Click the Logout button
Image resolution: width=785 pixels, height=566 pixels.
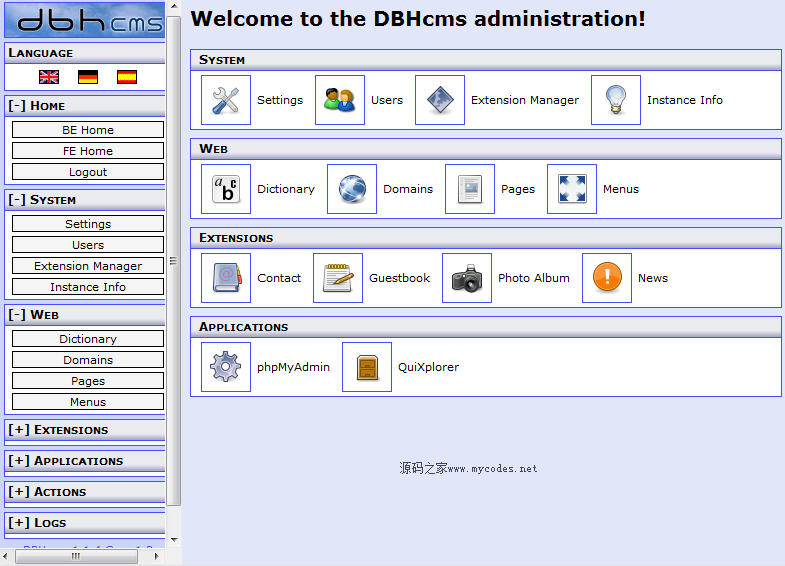coord(88,172)
